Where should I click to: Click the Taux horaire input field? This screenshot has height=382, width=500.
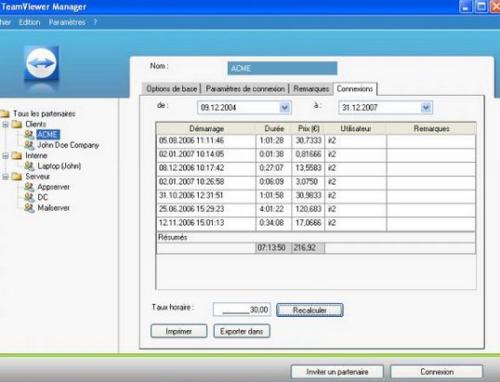coord(242,310)
